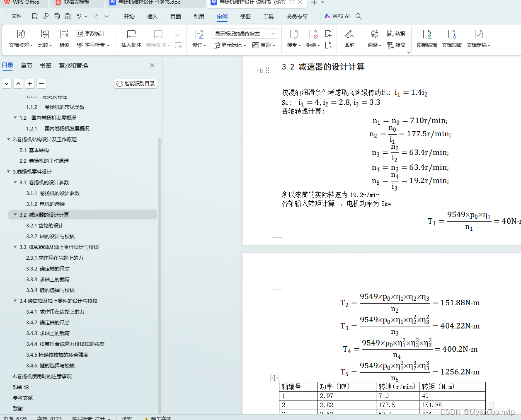Image resolution: width=521 pixels, height=420 pixels.
Task: Open 文档校对 document proofreading tool
Action: [21, 39]
